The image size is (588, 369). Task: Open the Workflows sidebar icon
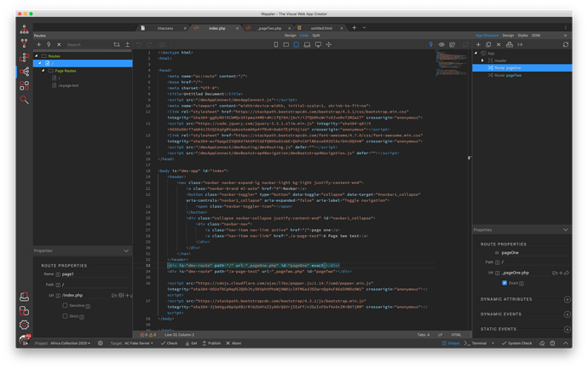coord(25,57)
